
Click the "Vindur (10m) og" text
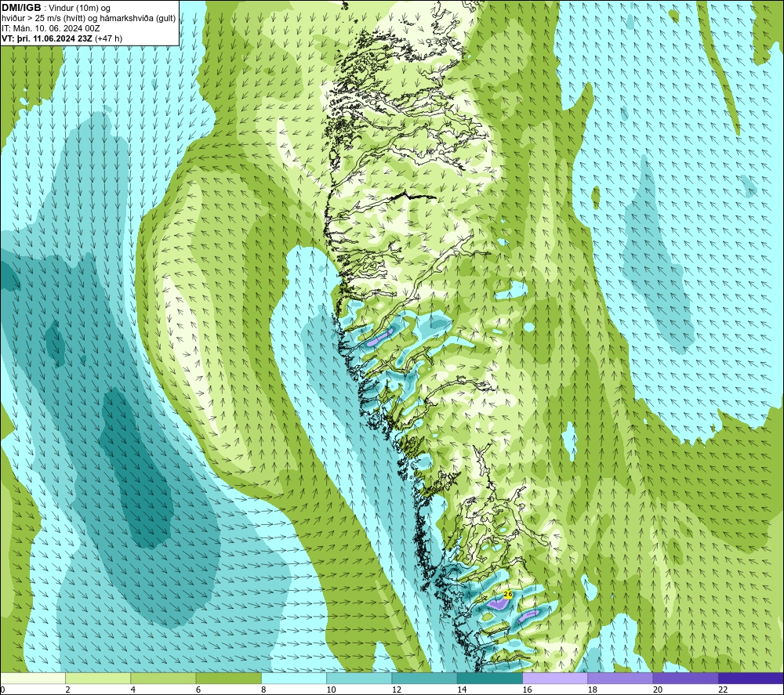(x=79, y=9)
